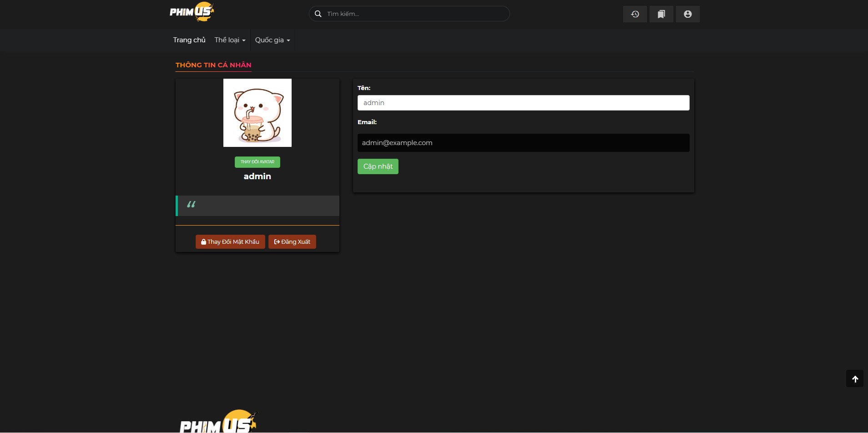Click the search magnifier icon
Image resolution: width=868 pixels, height=433 pixels.
pyautogui.click(x=318, y=14)
